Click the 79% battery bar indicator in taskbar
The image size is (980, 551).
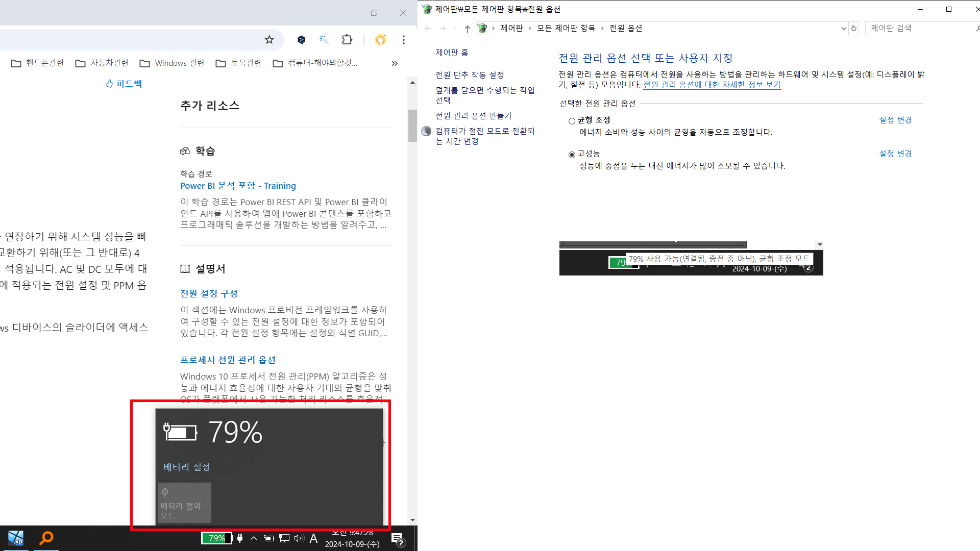(217, 538)
